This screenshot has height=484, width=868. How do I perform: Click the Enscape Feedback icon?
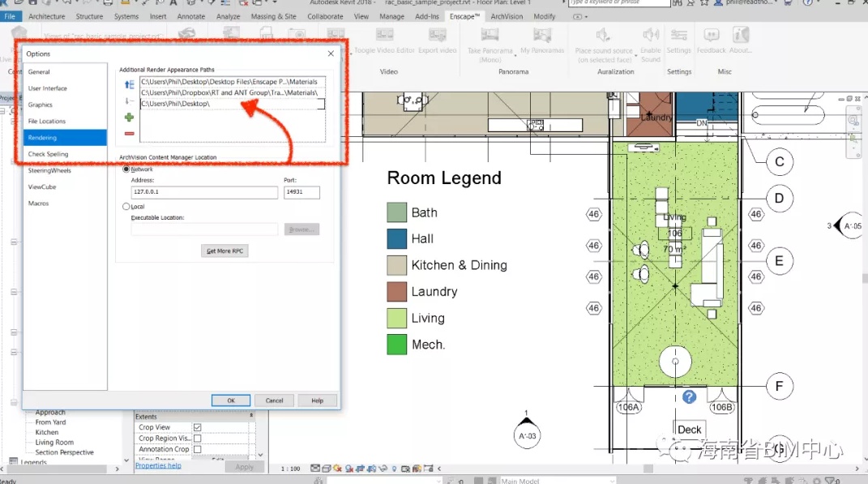(x=711, y=36)
